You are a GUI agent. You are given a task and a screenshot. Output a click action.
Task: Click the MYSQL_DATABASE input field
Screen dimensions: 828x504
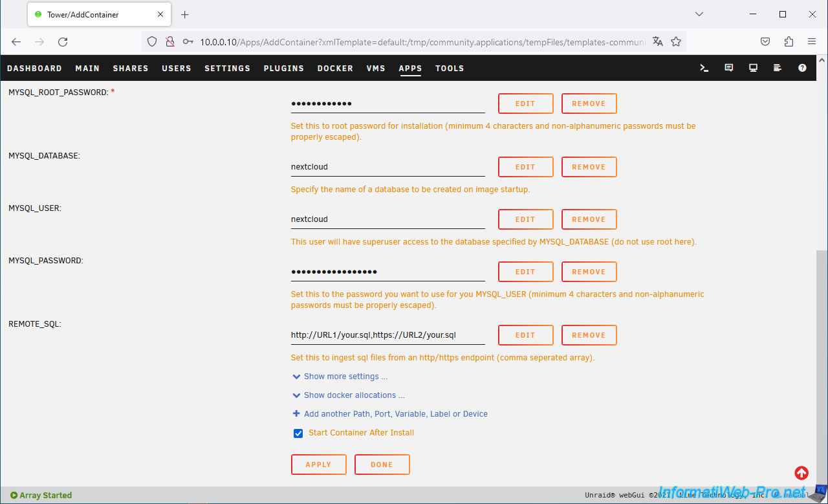[x=387, y=167]
